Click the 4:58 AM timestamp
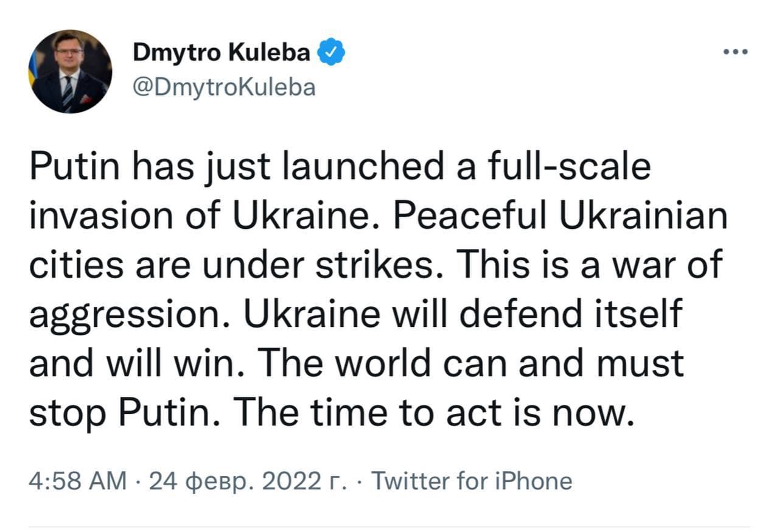 pos(79,481)
